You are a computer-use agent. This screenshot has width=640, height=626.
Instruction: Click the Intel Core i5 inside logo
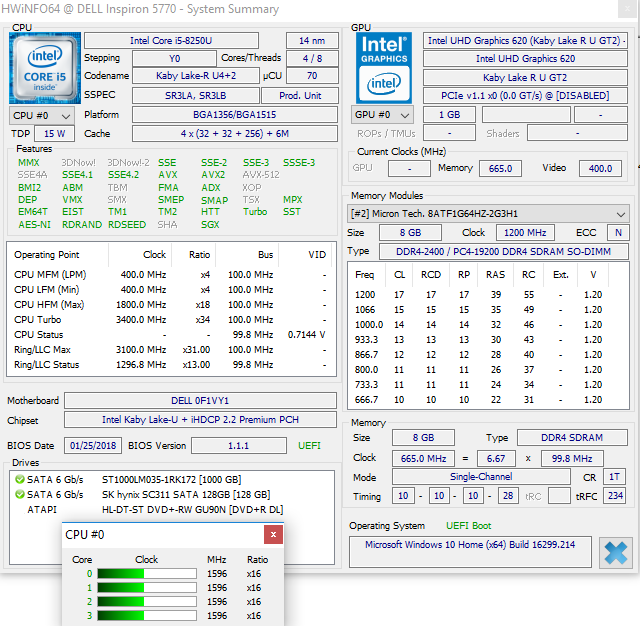pos(45,68)
